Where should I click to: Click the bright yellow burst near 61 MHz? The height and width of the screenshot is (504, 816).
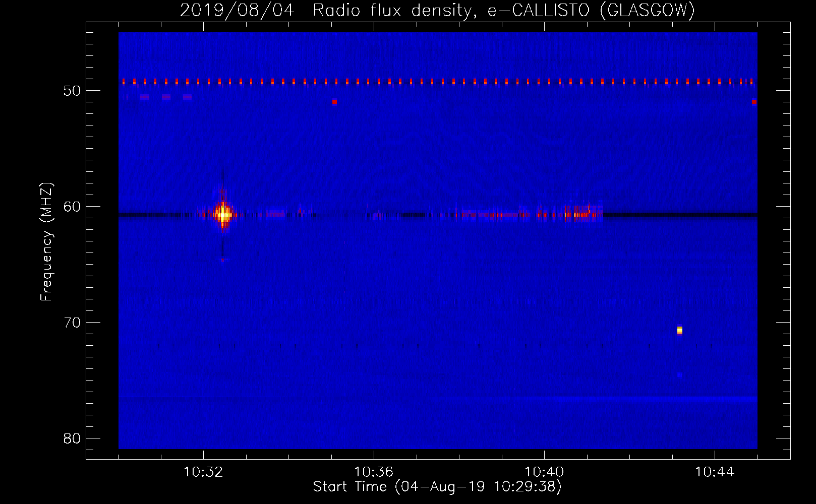coord(222,215)
